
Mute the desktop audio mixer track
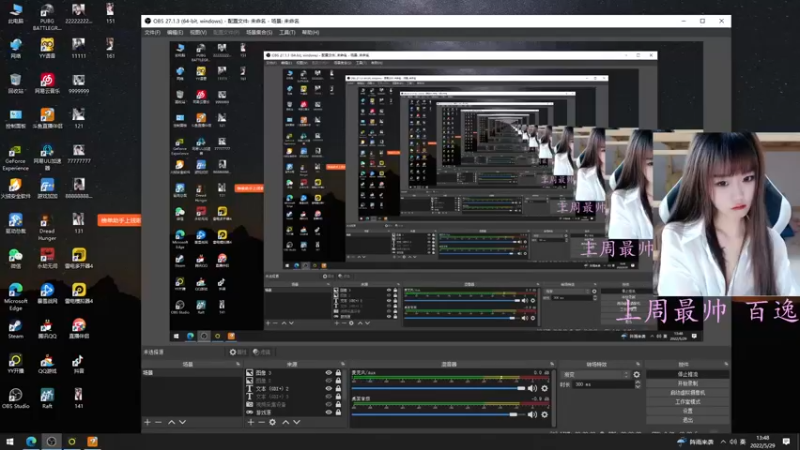click(532, 414)
